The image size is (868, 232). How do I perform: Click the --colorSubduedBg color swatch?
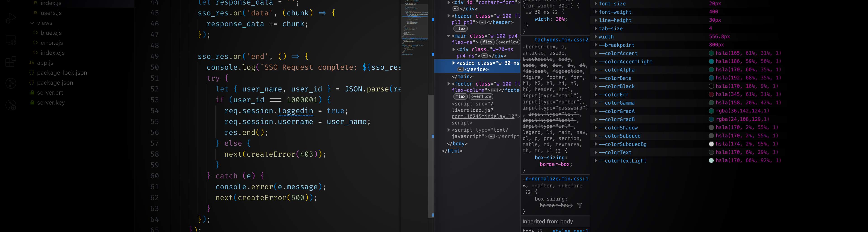[711, 144]
